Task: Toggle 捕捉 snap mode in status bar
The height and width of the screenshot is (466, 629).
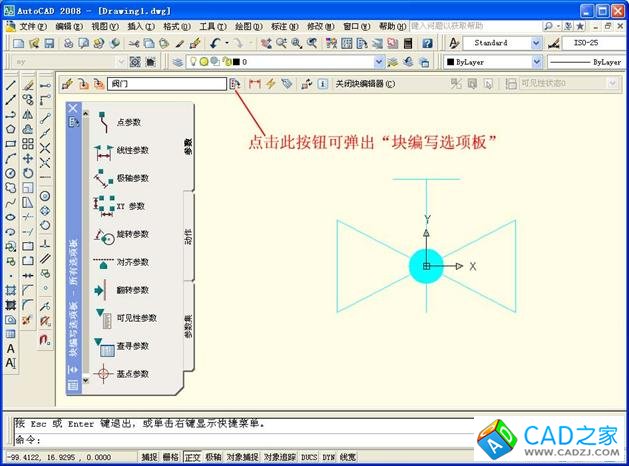Action: 149,457
